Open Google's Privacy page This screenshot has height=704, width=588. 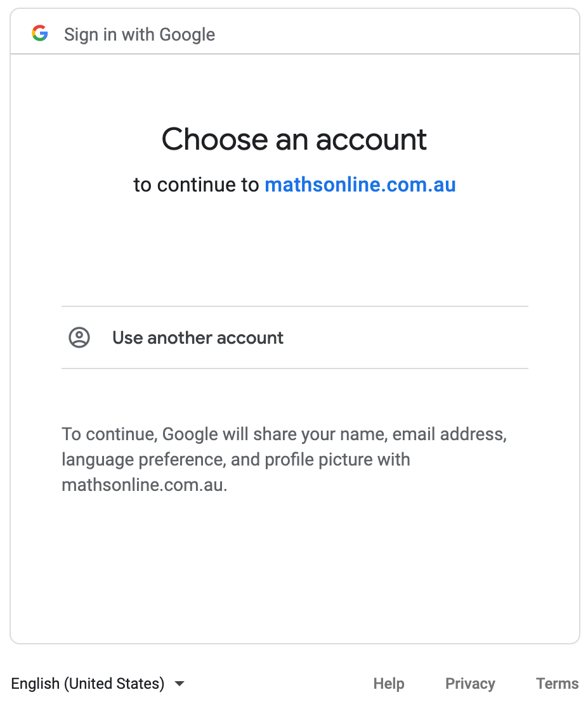pyautogui.click(x=470, y=684)
